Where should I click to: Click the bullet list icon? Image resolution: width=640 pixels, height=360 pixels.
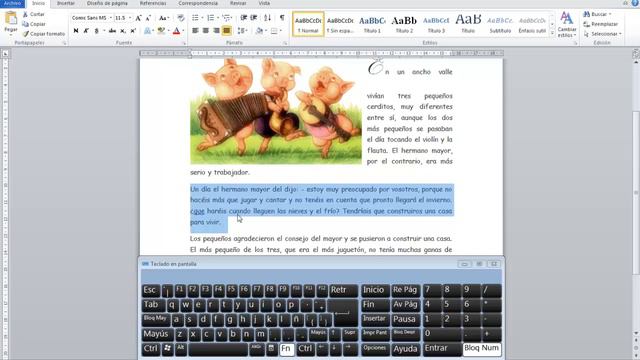(x=195, y=18)
